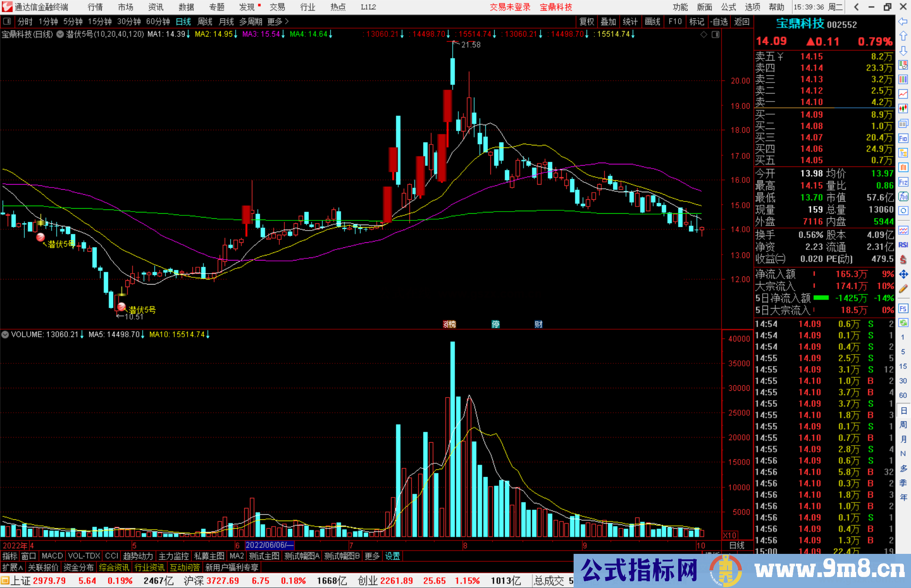Switch to the 周线 weekly tab
The image size is (911, 588).
(x=205, y=21)
